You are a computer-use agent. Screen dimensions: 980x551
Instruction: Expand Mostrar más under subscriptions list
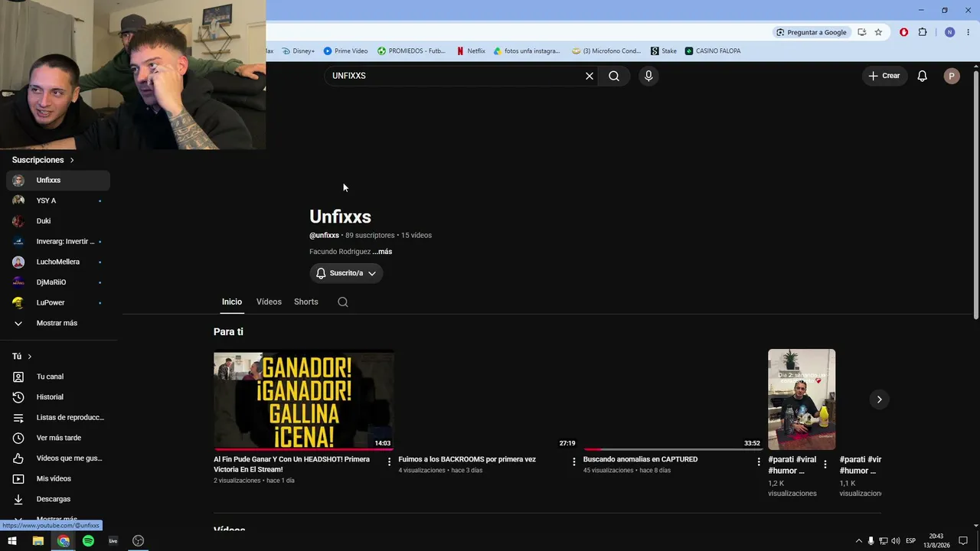(58, 323)
